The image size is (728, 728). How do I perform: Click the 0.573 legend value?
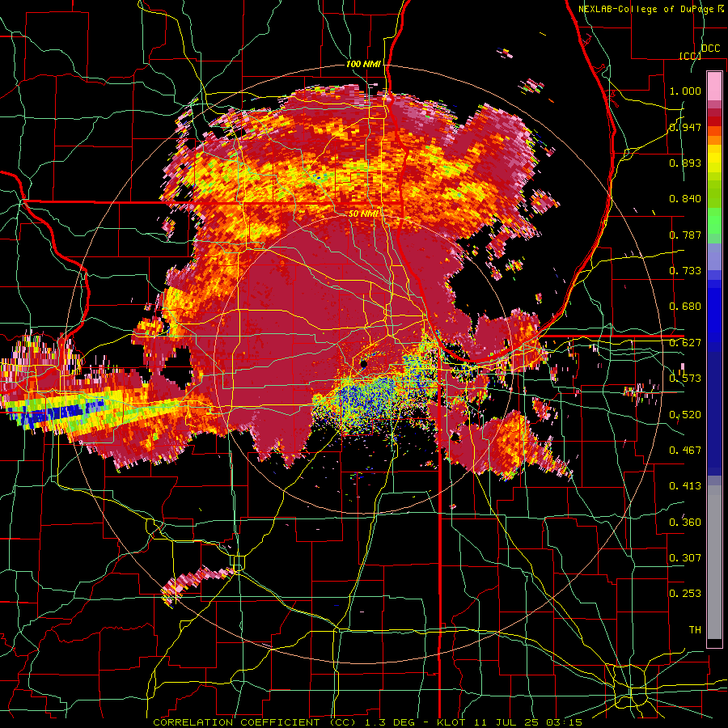[685, 379]
